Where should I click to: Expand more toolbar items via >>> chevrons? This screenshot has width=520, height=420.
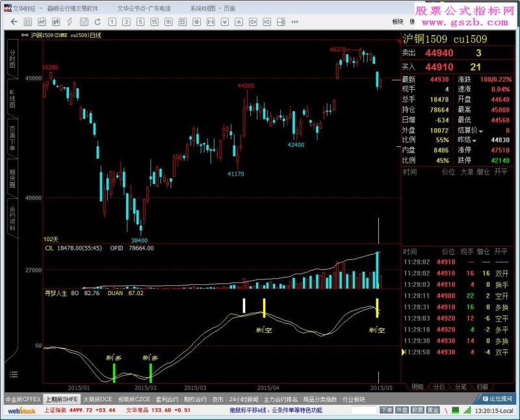pos(295,22)
